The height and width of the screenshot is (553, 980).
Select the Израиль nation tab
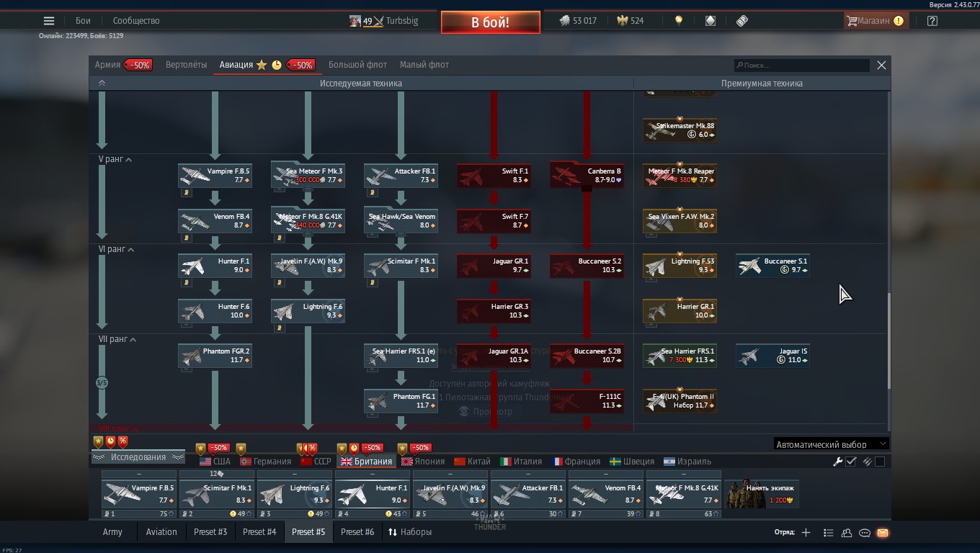pyautogui.click(x=686, y=462)
